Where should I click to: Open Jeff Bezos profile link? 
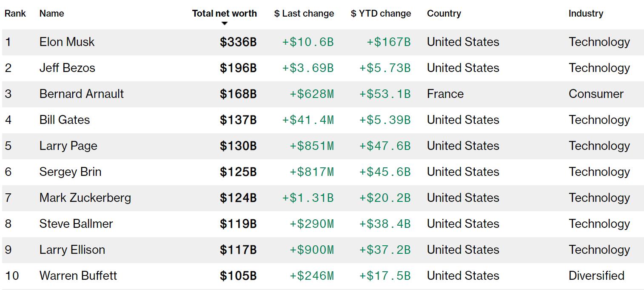67,68
